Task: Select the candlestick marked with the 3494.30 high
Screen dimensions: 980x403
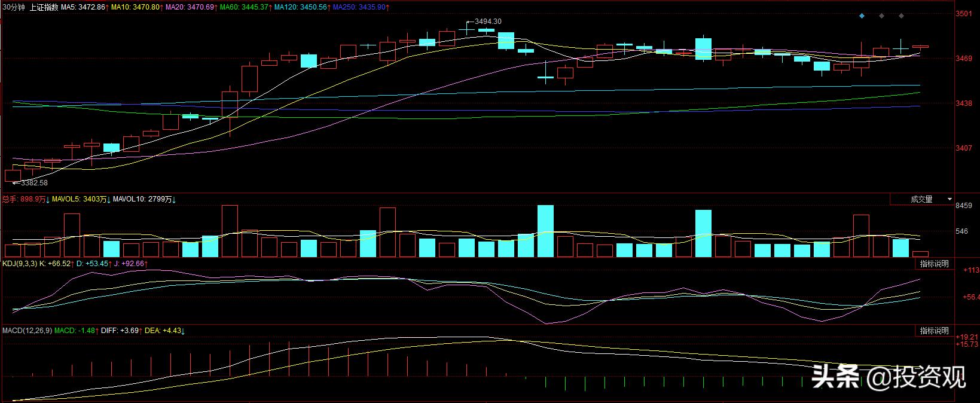Action: pos(466,28)
